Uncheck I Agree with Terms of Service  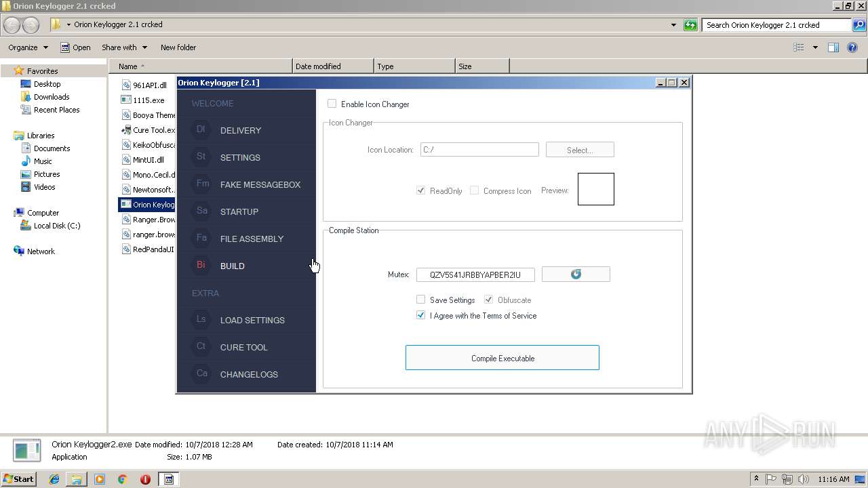[420, 315]
